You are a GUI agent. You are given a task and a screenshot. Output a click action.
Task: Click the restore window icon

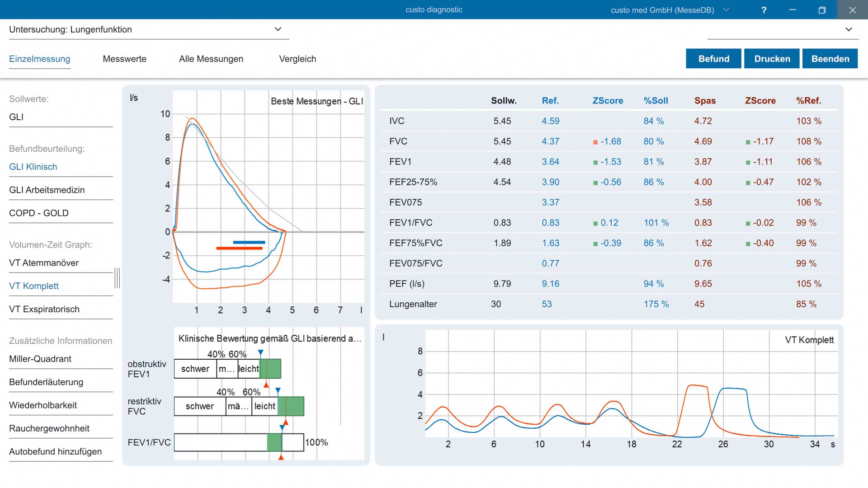[x=822, y=10]
